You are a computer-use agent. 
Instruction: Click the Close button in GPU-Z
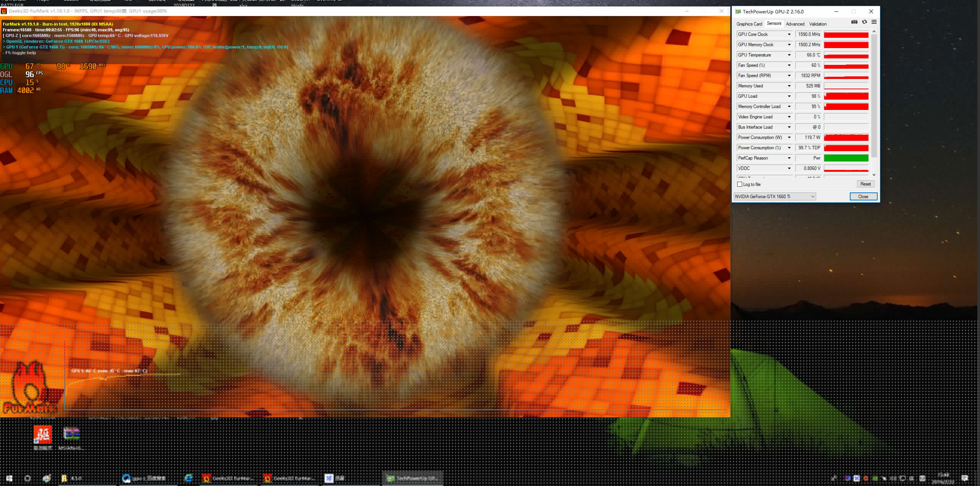pyautogui.click(x=863, y=197)
